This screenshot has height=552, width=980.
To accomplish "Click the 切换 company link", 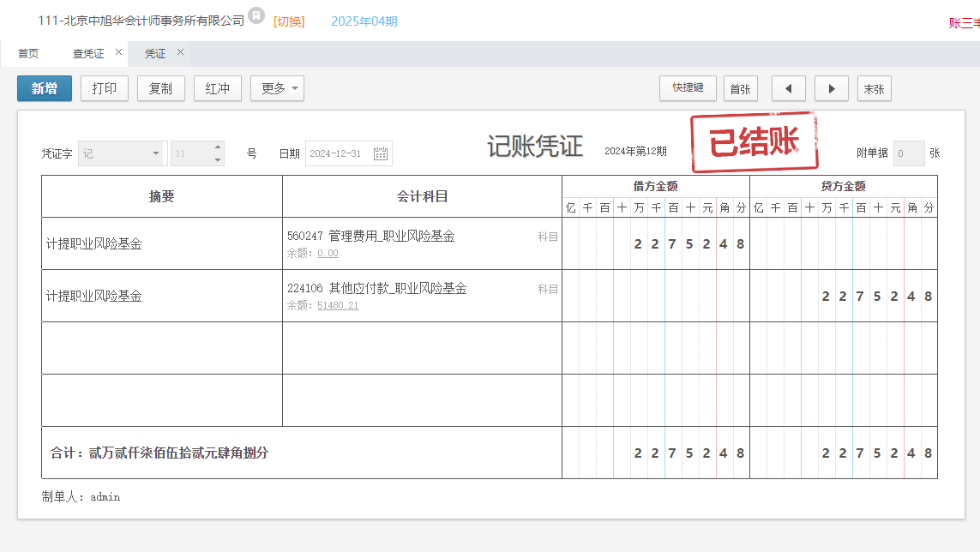I will point(289,21).
